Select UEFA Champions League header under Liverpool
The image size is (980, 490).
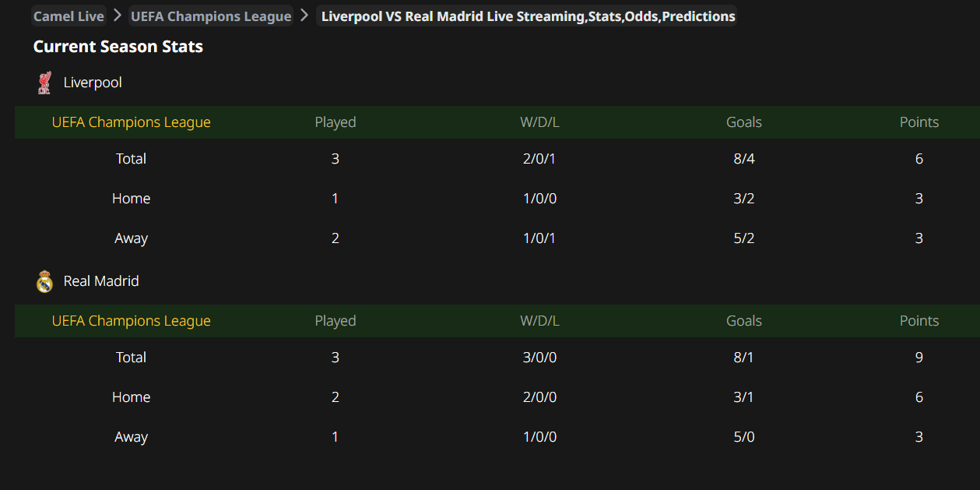(x=131, y=122)
